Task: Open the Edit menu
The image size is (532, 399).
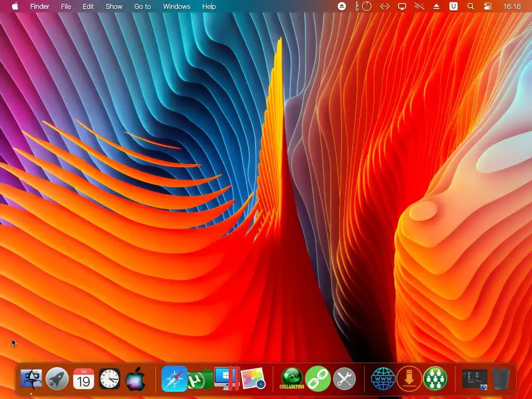Action: pyautogui.click(x=88, y=6)
